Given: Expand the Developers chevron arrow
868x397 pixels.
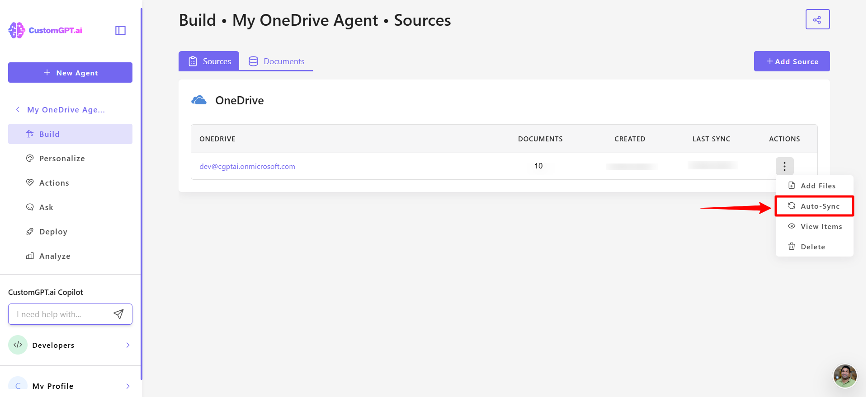Looking at the screenshot, I should (x=128, y=345).
